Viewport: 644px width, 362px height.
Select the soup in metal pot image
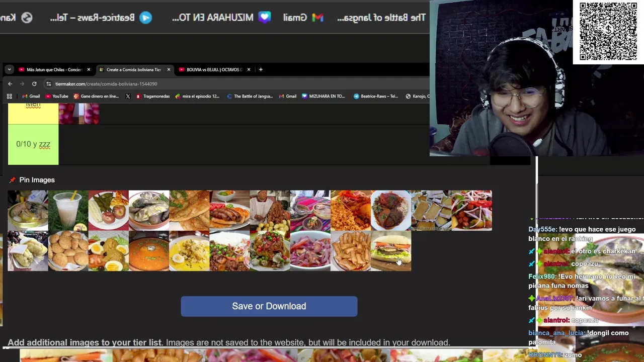28,210
